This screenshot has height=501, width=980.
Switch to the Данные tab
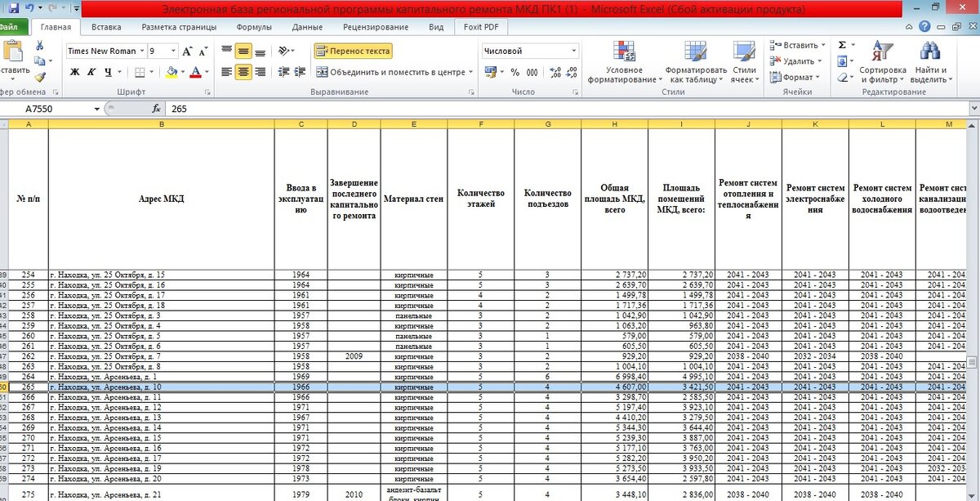(x=306, y=27)
